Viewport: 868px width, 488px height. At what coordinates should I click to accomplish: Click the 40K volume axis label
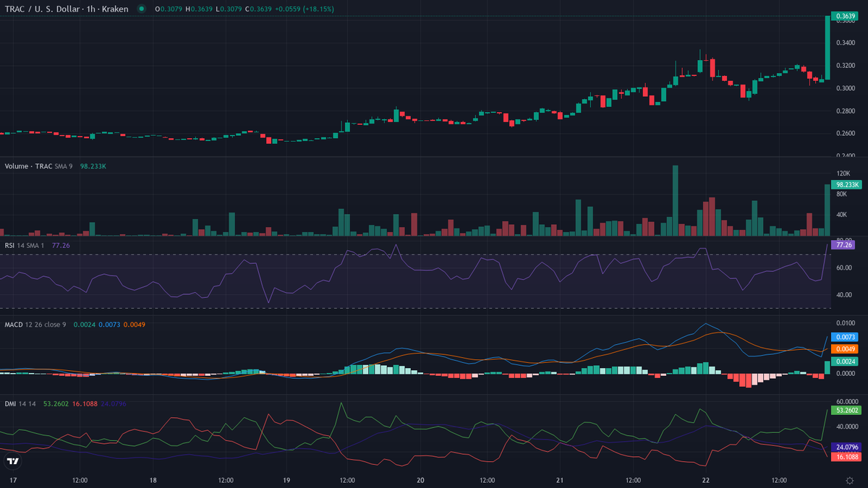pyautogui.click(x=841, y=215)
